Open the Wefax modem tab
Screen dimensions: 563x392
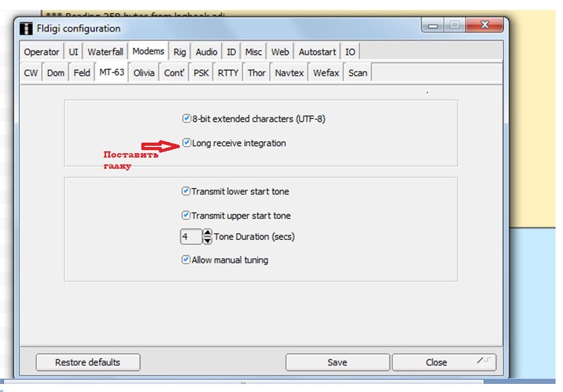[326, 73]
